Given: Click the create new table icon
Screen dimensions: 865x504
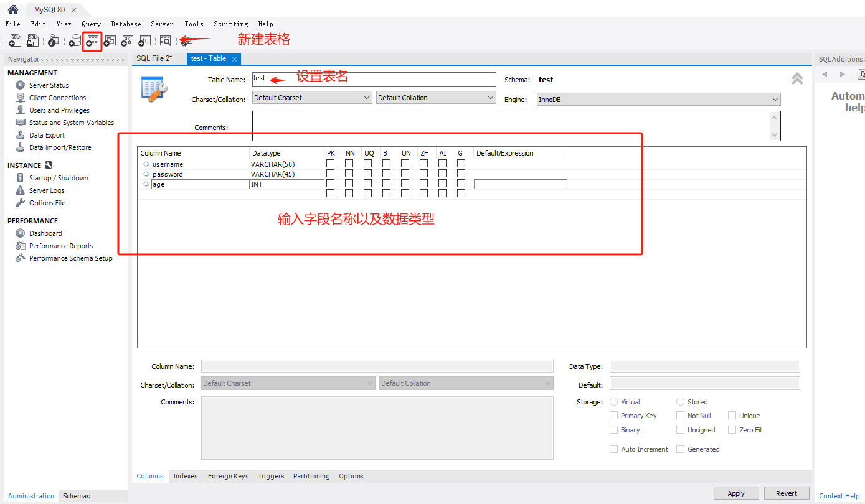Looking at the screenshot, I should tap(92, 40).
